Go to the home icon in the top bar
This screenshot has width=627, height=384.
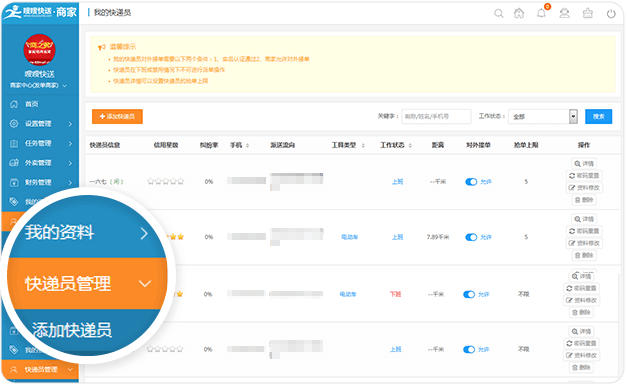(x=519, y=13)
